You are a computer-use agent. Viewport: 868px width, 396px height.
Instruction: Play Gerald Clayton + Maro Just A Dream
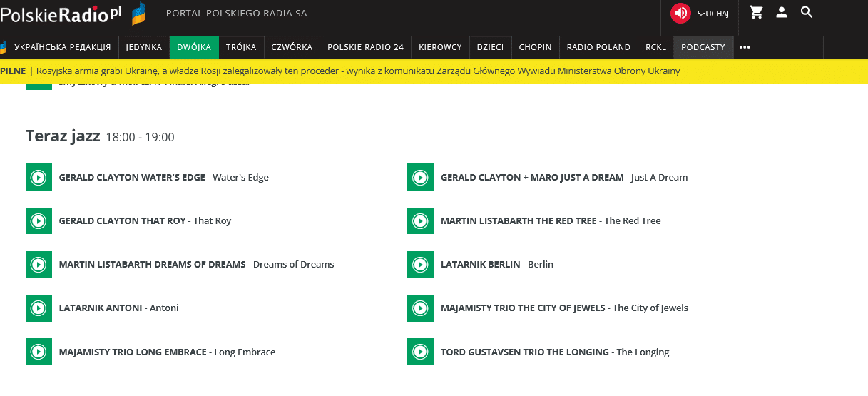click(x=421, y=177)
